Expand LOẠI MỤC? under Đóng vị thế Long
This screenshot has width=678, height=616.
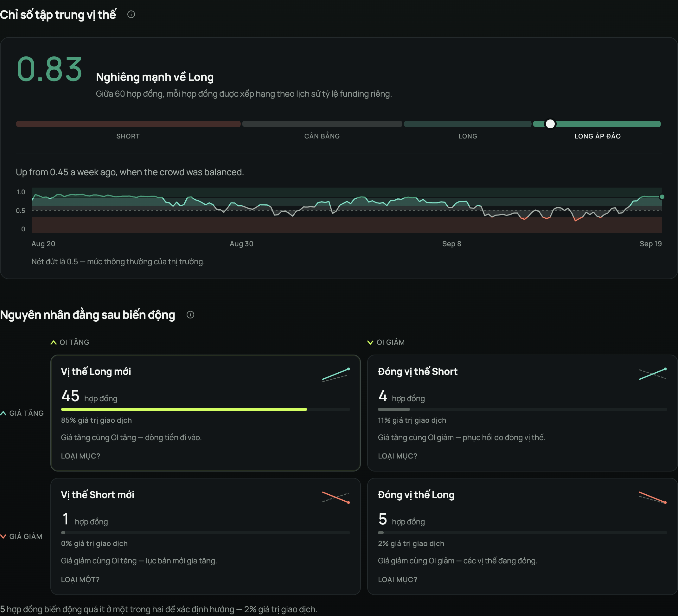(398, 579)
